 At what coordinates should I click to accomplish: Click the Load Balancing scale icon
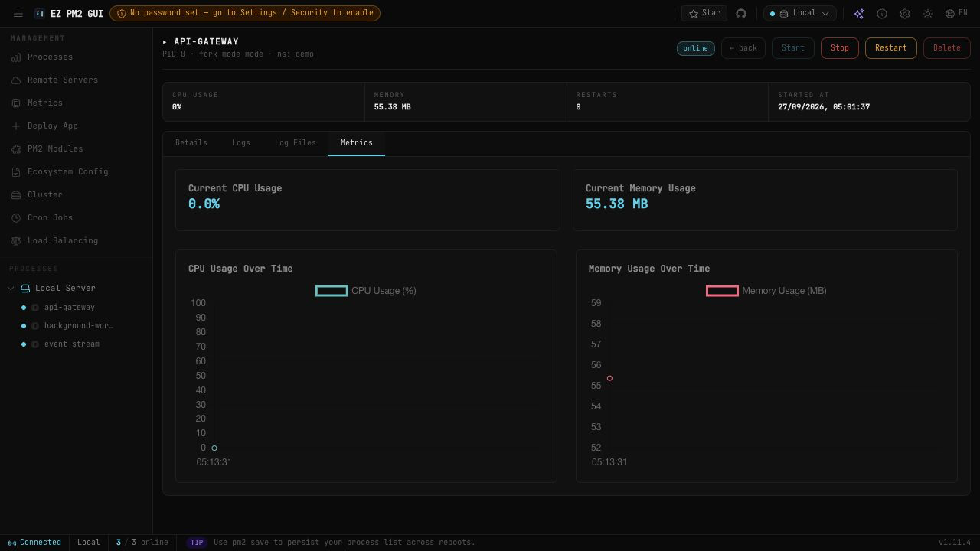tap(16, 241)
